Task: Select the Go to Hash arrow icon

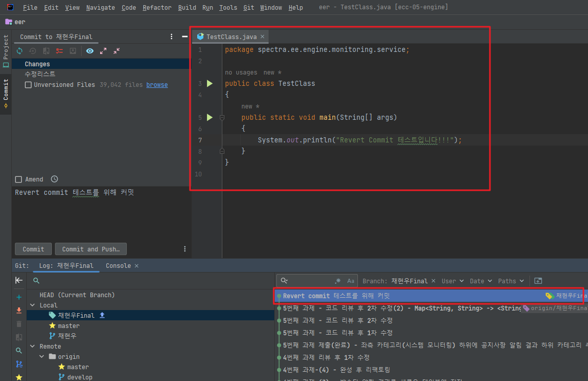Action: pyautogui.click(x=19, y=280)
